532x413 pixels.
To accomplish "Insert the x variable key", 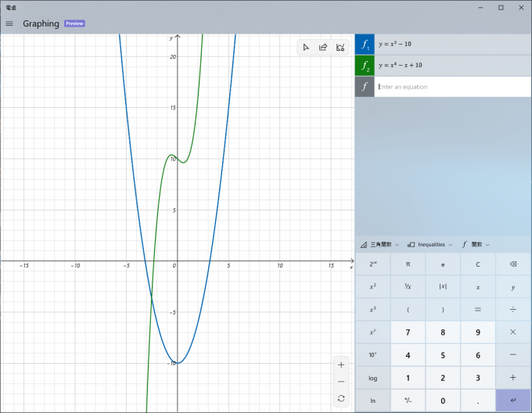I will click(478, 287).
